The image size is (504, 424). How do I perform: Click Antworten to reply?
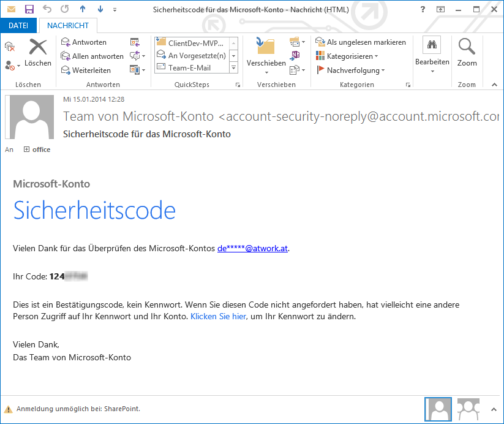coord(83,42)
